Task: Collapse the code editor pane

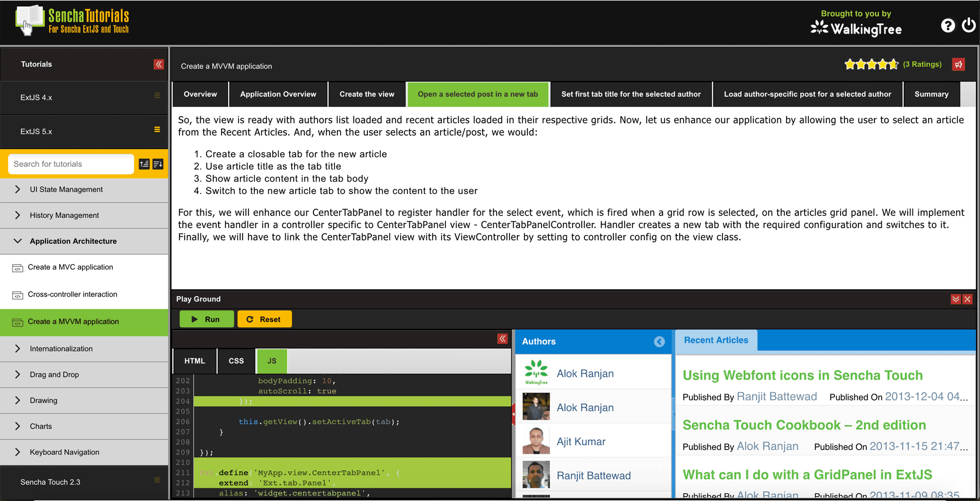Action: (x=502, y=339)
